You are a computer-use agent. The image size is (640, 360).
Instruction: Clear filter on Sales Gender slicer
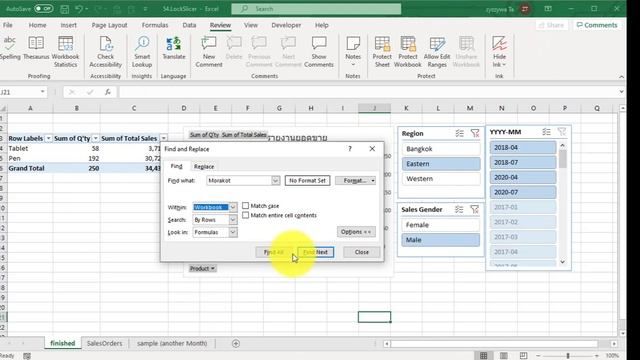(x=474, y=209)
